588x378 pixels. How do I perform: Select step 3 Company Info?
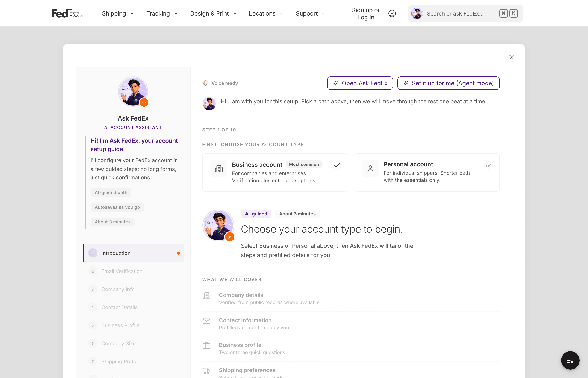[x=134, y=289]
